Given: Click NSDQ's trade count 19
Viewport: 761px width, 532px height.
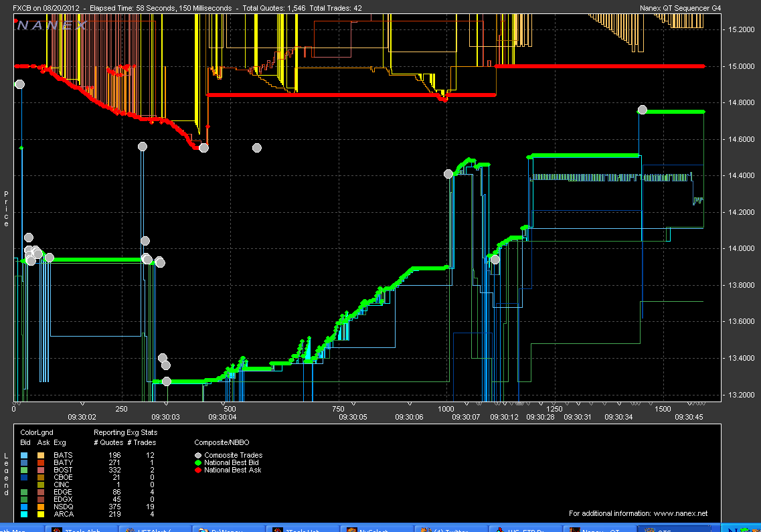Looking at the screenshot, I should pyautogui.click(x=150, y=507).
